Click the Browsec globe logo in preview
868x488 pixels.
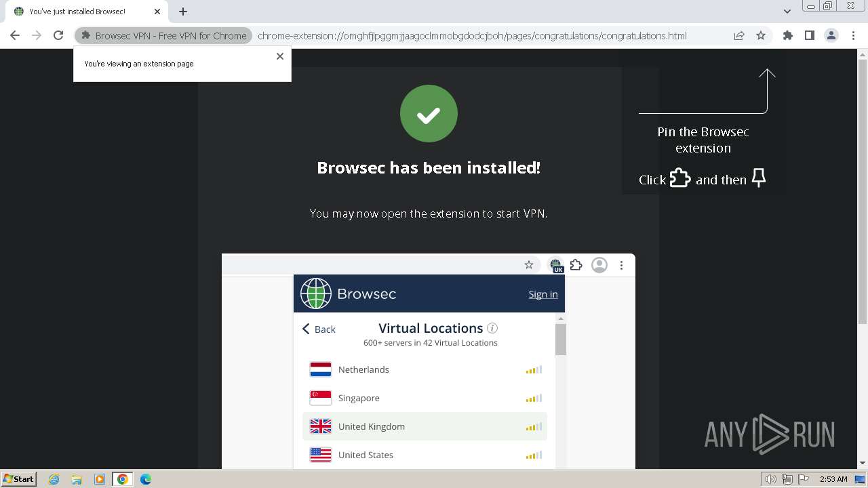[316, 293]
